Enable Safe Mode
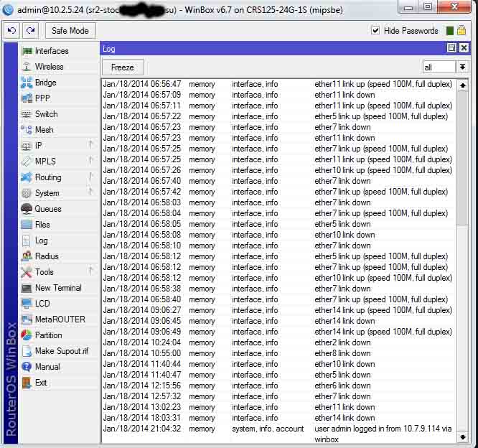 (70, 31)
